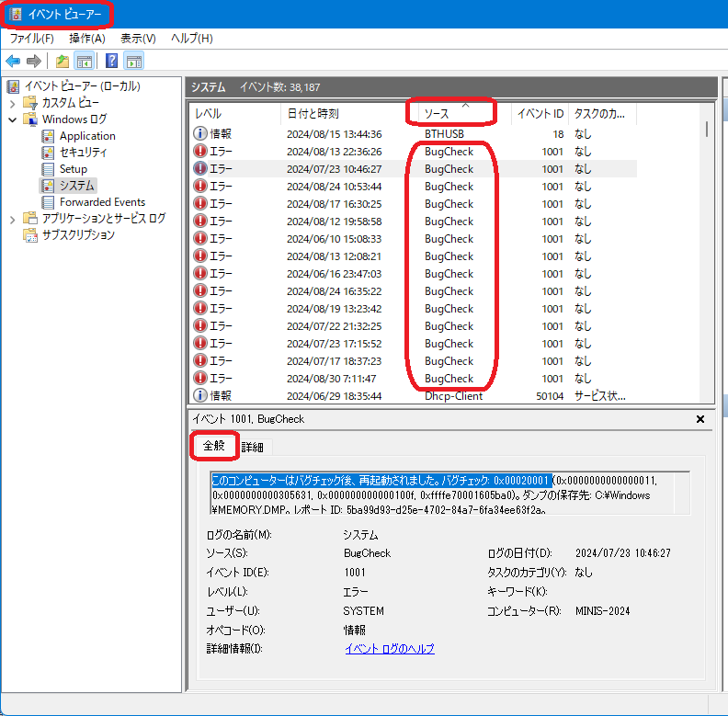
Task: Select BugCheck event dated 2024/08/13 22:36:26
Action: coord(414,152)
